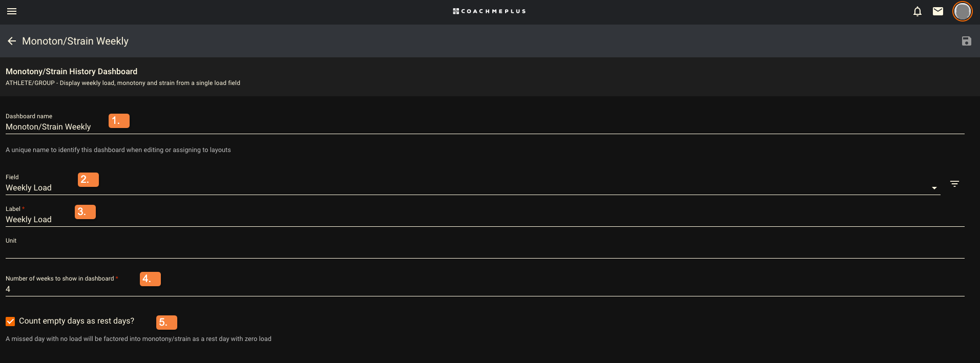Viewport: 980px width, 363px height.
Task: Open the notifications bell
Action: tap(918, 11)
